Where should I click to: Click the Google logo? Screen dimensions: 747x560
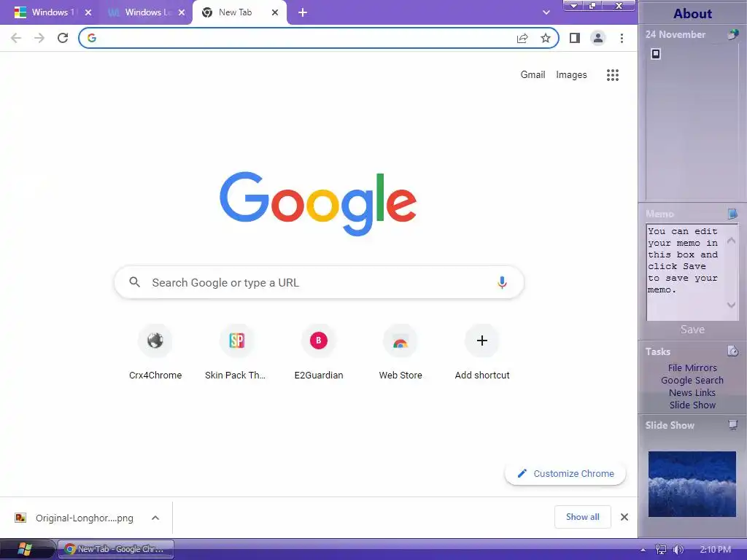pyautogui.click(x=318, y=203)
